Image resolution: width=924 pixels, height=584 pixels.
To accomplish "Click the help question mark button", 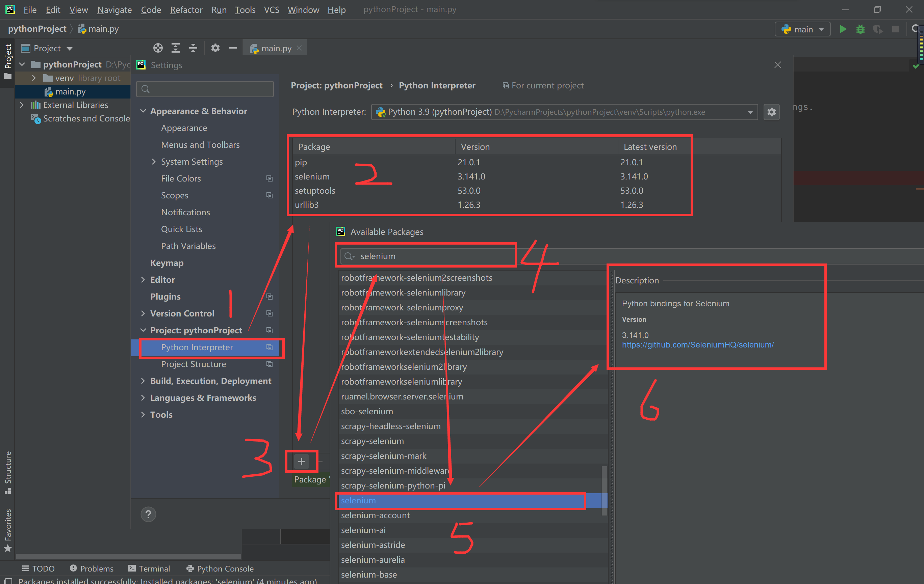I will click(x=148, y=514).
